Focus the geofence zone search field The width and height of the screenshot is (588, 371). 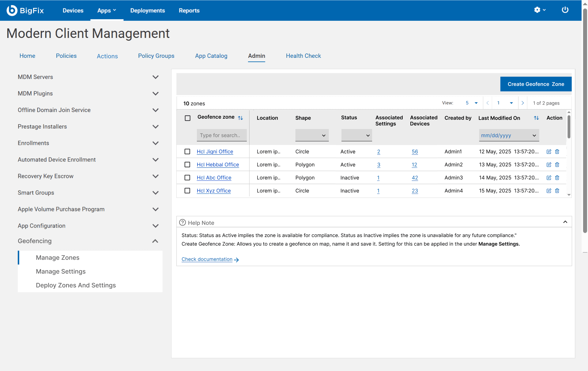pos(222,135)
